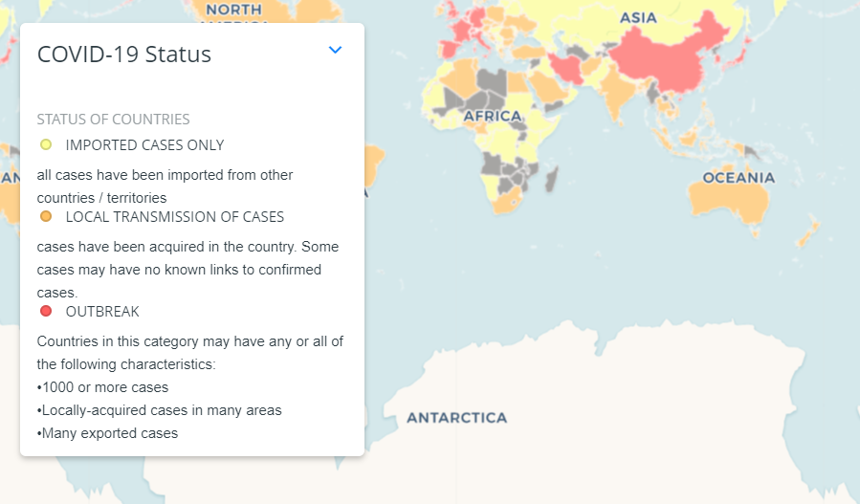Viewport: 860px width, 504px height.
Task: Click the IMPORTED CASES ONLY legend label
Action: tap(144, 145)
